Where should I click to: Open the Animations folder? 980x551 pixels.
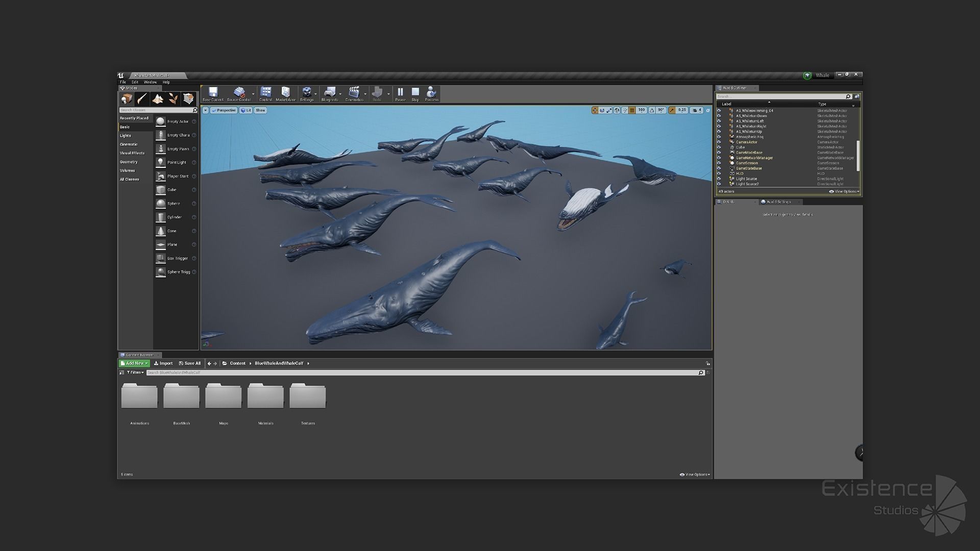tap(139, 404)
